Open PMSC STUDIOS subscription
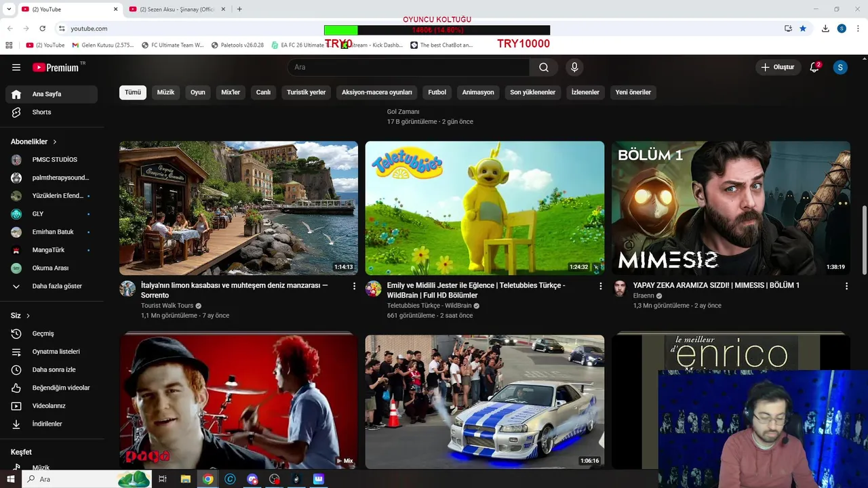This screenshot has width=868, height=488. (x=52, y=160)
